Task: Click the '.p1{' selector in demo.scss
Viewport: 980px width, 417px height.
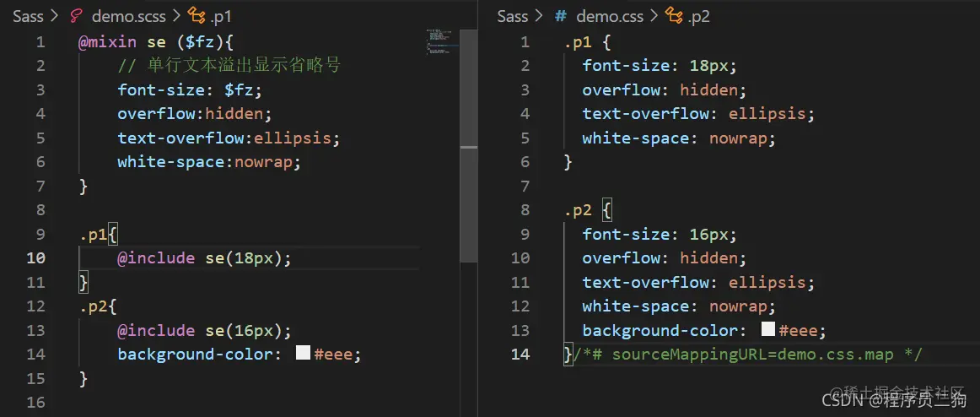Action: click(98, 234)
